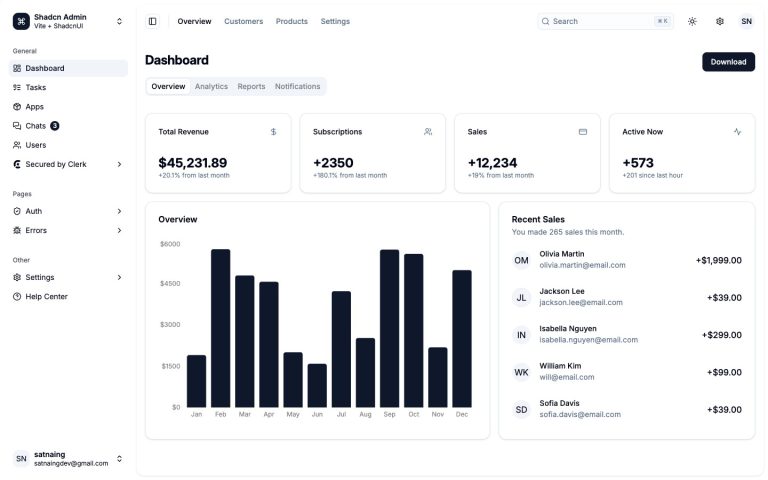Click the Tasks checklist icon

point(17,88)
